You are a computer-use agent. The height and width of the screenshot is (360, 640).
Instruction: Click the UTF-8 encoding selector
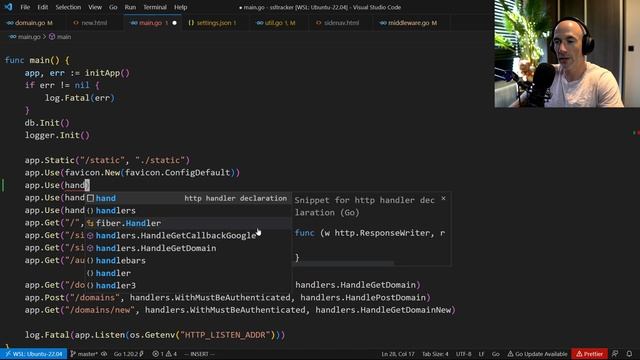(x=463, y=354)
